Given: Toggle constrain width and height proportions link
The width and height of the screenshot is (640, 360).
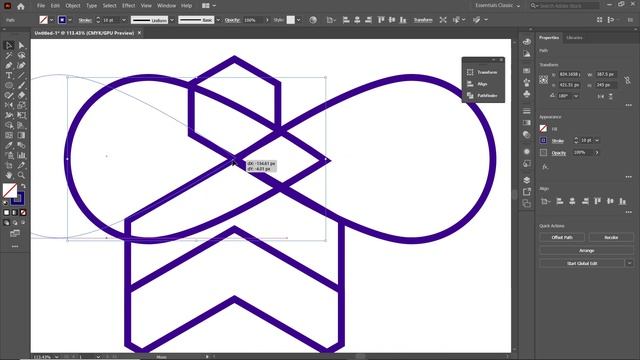Looking at the screenshot, I should pyautogui.click(x=627, y=80).
